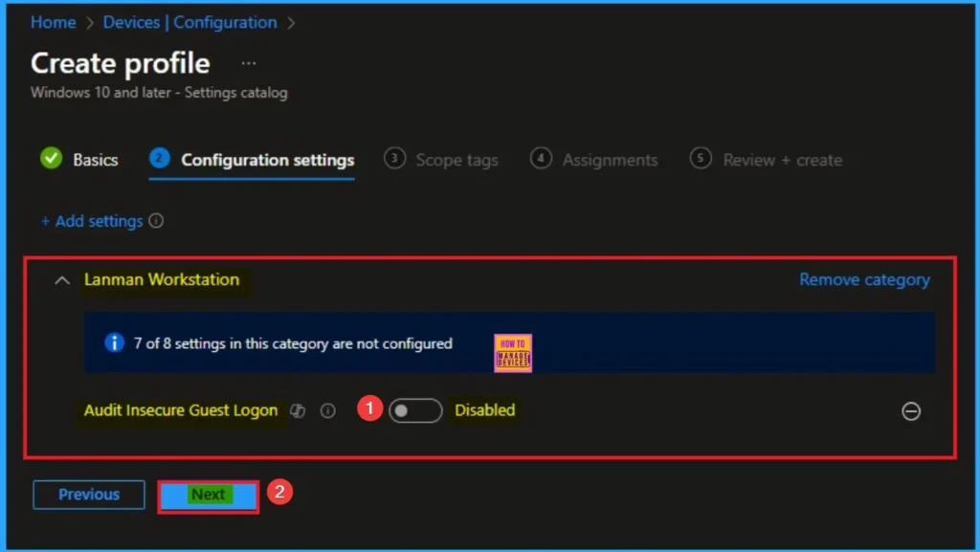The height and width of the screenshot is (552, 980).
Task: Click the green checkmark next to Basics
Action: [x=51, y=159]
